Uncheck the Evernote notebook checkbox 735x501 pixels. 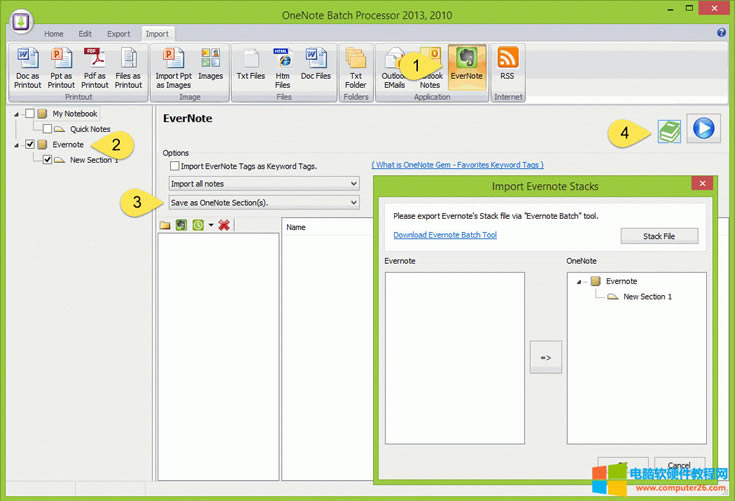pyautogui.click(x=30, y=145)
